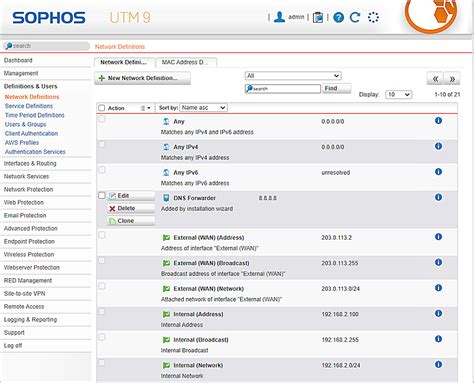Open Site-to-site VPN in the sidebar
The image size is (474, 383).
point(24,293)
